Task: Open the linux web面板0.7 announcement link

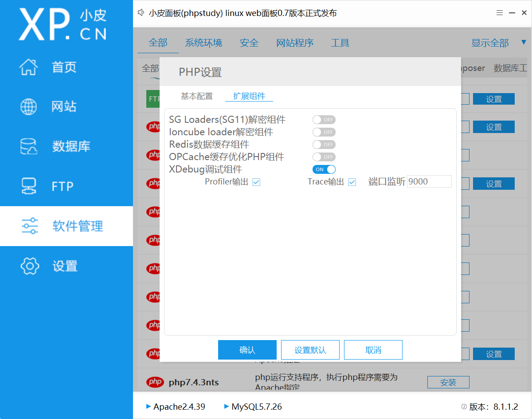Action: [x=243, y=13]
